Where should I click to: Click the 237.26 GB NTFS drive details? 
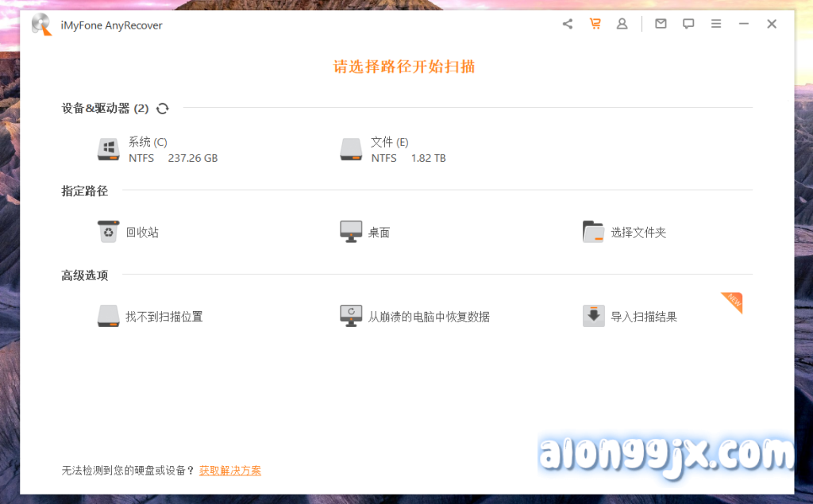[173, 158]
